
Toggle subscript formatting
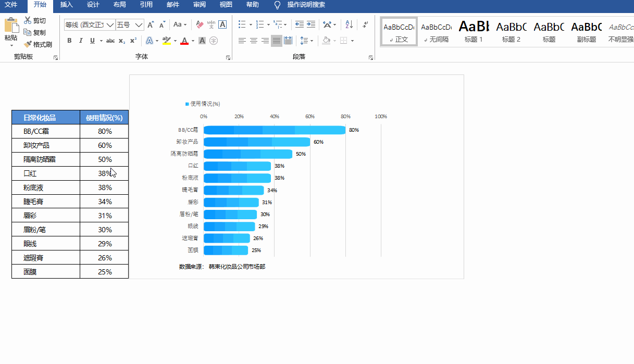(121, 41)
